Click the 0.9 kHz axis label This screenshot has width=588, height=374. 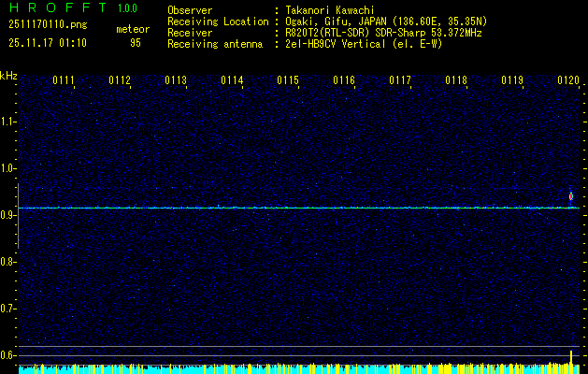point(7,215)
